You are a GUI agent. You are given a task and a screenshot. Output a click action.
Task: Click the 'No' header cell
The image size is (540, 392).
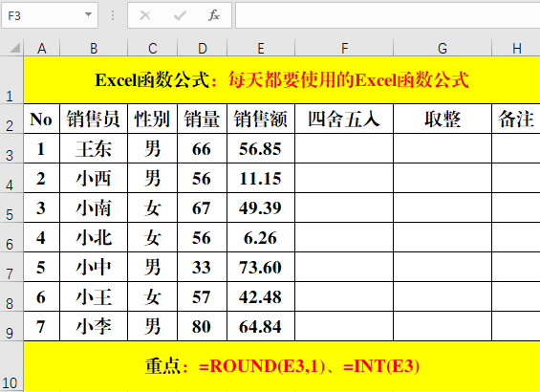[42, 119]
